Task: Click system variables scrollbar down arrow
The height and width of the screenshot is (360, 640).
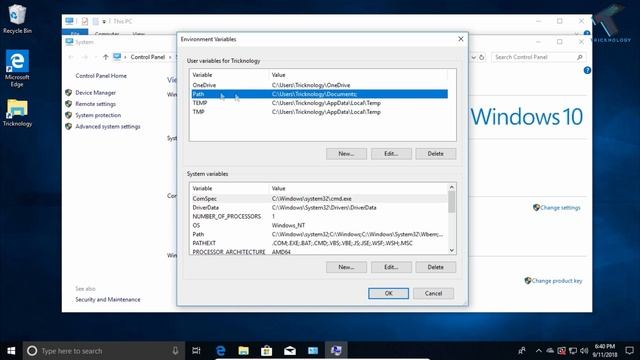Action: point(452,250)
